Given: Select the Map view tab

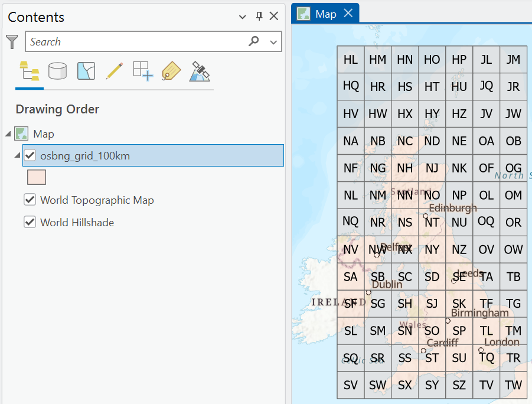Looking at the screenshot, I should point(325,14).
